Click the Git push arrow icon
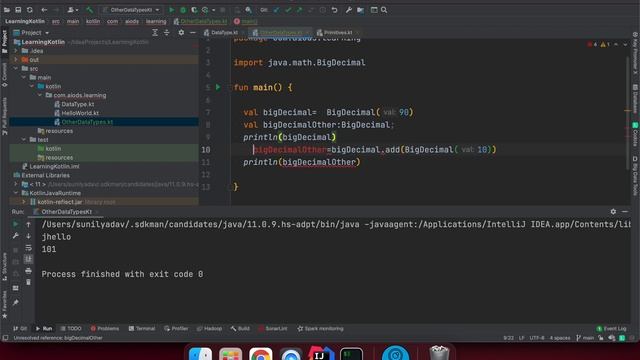This screenshot has height=360, width=640. (x=300, y=10)
